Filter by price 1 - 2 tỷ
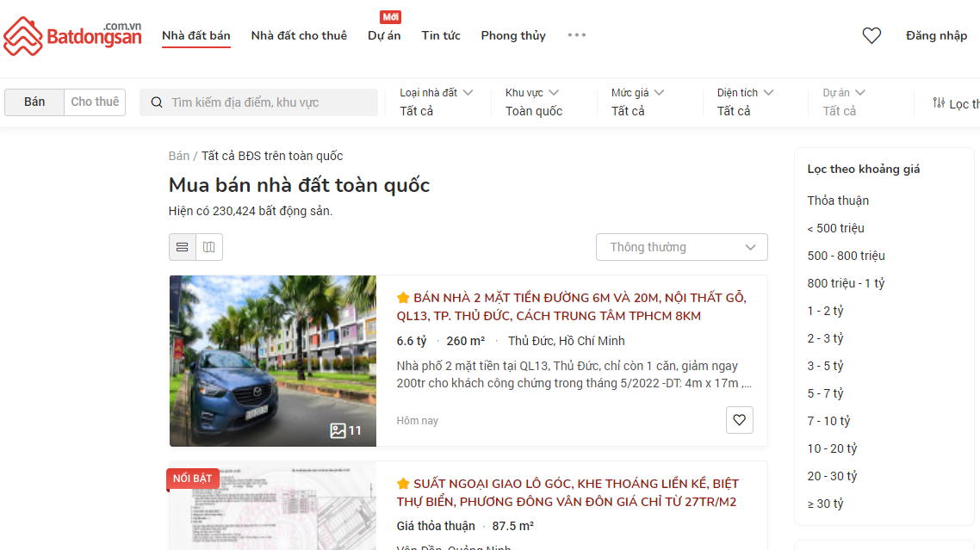Image resolution: width=980 pixels, height=550 pixels. [x=825, y=311]
